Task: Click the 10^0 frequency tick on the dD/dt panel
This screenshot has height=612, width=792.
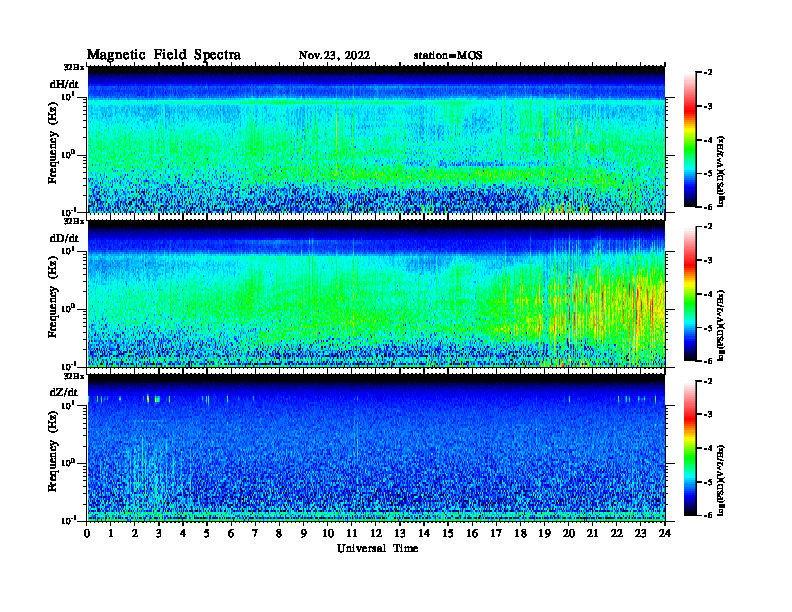Action: pyautogui.click(x=69, y=308)
